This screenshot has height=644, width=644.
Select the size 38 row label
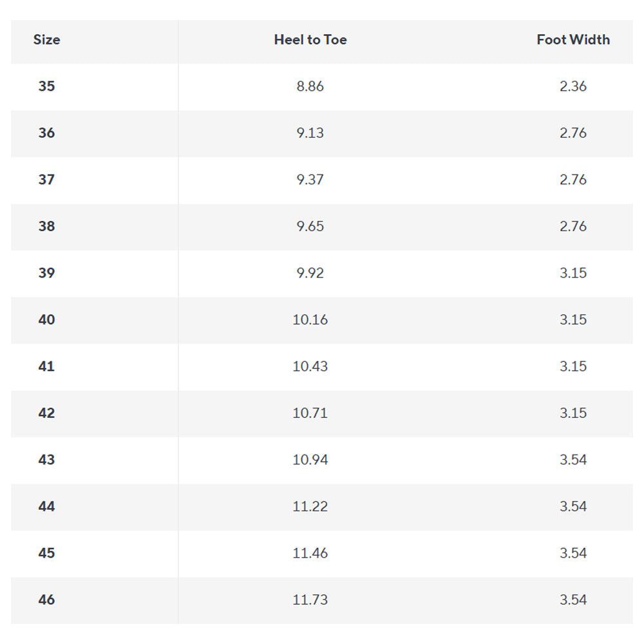click(46, 226)
